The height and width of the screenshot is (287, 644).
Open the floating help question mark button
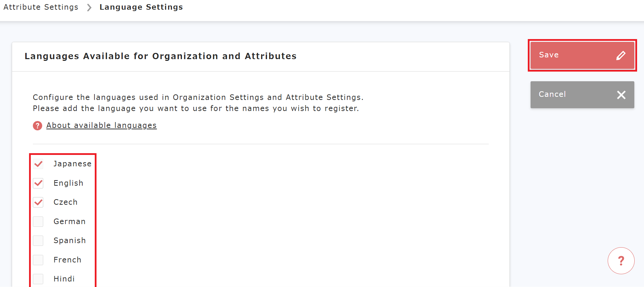[621, 261]
